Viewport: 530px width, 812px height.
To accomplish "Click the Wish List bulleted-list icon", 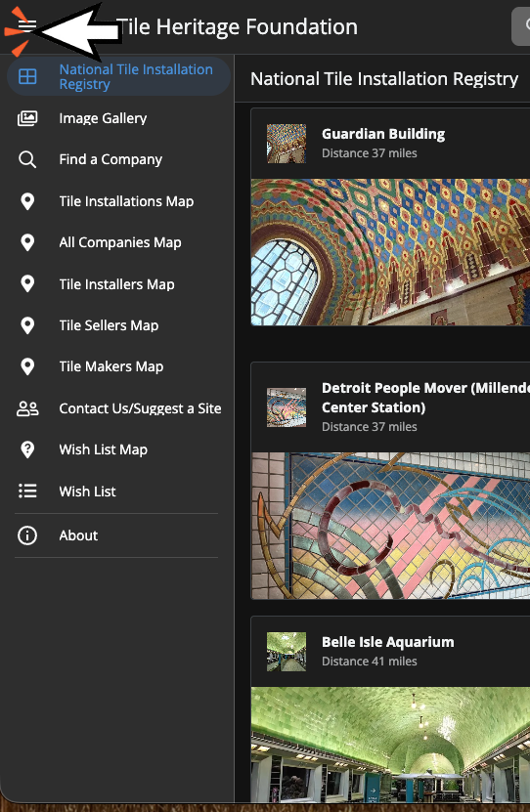I will coord(27,491).
